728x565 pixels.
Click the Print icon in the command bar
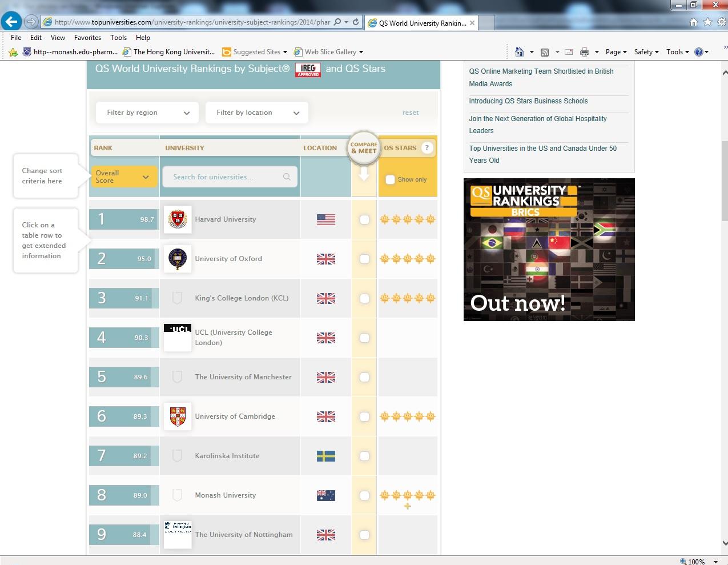(585, 52)
